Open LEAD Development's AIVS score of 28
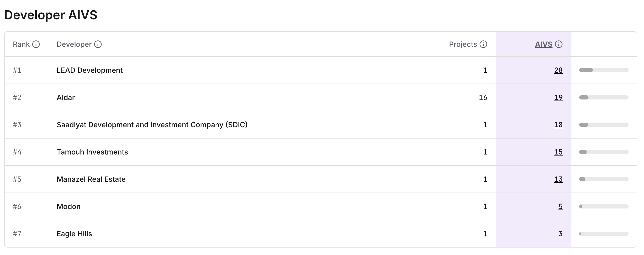Screen dimensions: 644x255 pyautogui.click(x=558, y=70)
